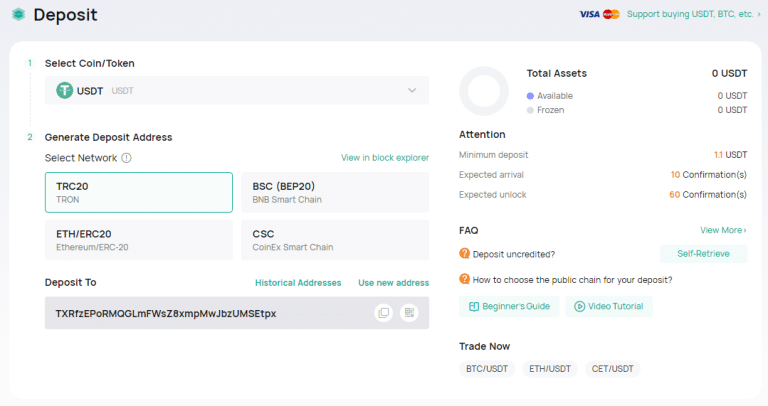Screen dimensions: 768x406
Task: Click the USDT Tether coin icon
Action: click(x=64, y=90)
